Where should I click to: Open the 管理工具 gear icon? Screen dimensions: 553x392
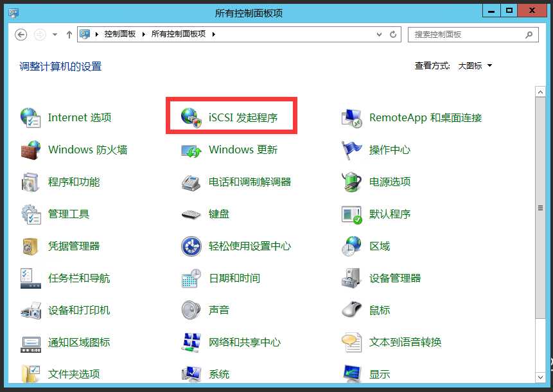tap(31, 214)
